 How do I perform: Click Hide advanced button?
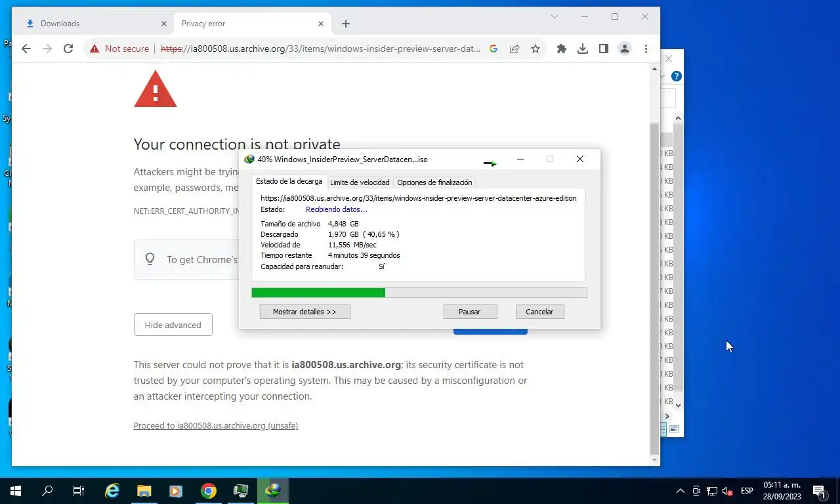pyautogui.click(x=173, y=325)
